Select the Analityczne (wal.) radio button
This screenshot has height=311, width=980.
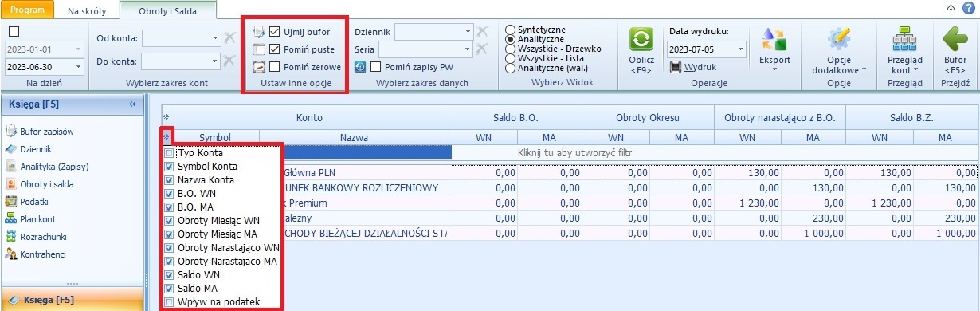click(510, 68)
